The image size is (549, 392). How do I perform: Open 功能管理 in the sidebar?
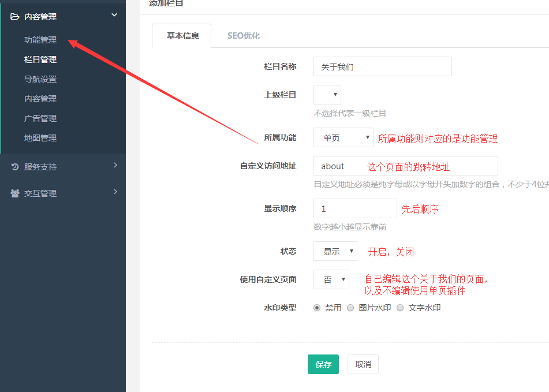tap(40, 40)
